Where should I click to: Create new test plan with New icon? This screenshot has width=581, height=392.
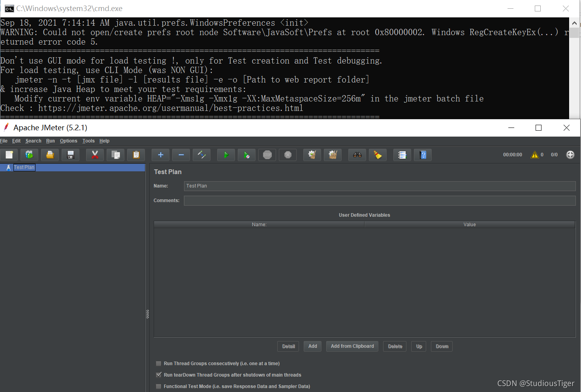click(x=9, y=155)
